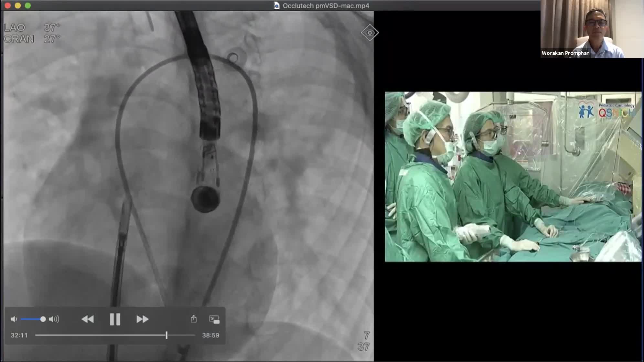
Task: Select Worakan Promphan's webcam thumbnail
Action: point(592,29)
